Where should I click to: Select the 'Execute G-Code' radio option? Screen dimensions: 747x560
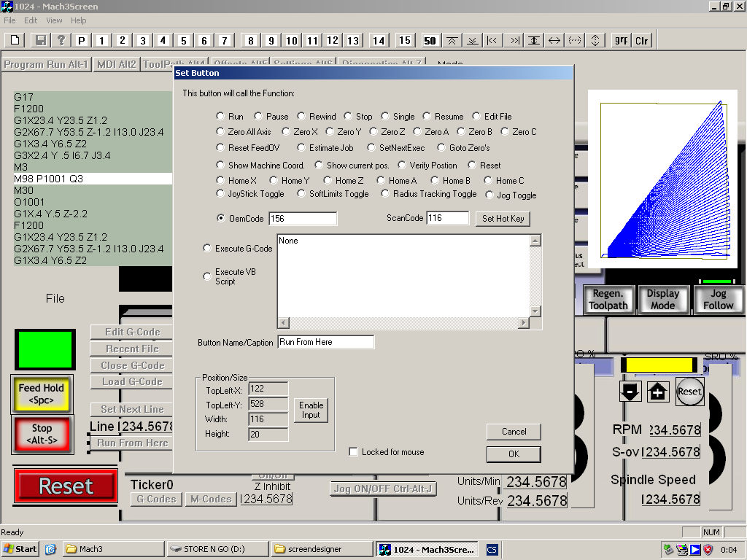pos(208,249)
